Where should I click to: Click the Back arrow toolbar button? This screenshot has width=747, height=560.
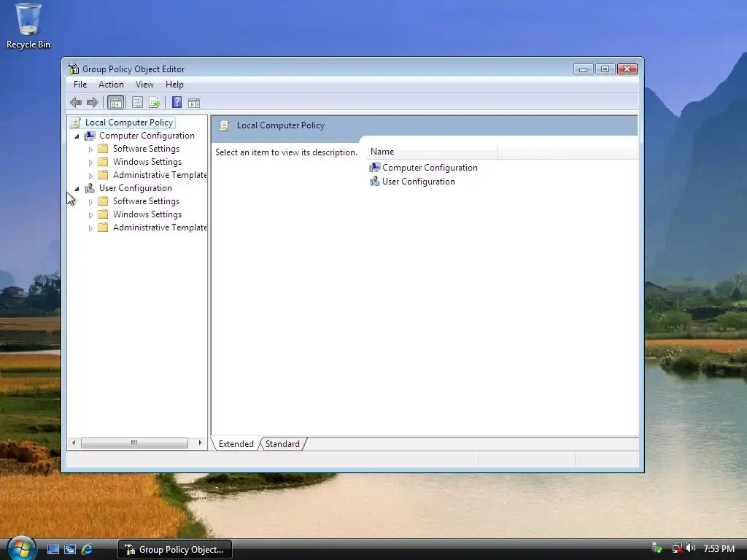tap(76, 102)
